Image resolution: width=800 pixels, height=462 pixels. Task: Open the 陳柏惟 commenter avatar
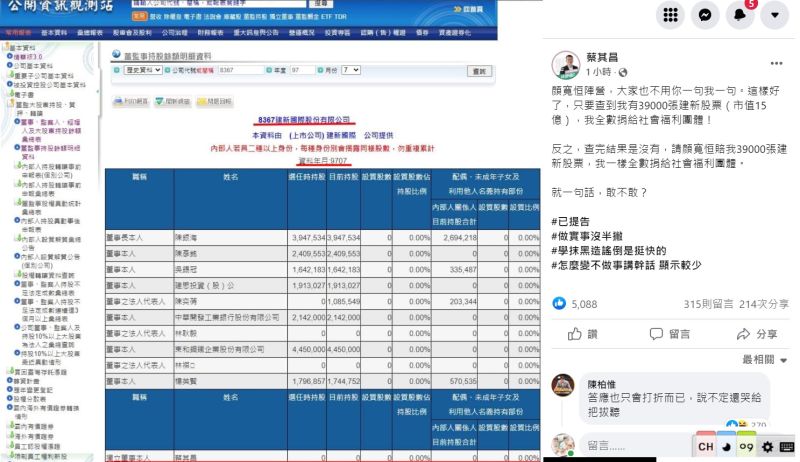click(x=563, y=385)
